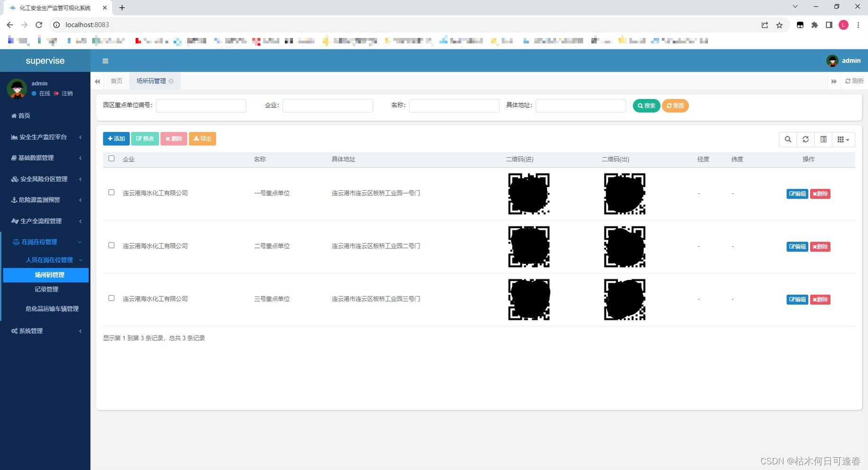Click the 修改 button

click(145, 139)
